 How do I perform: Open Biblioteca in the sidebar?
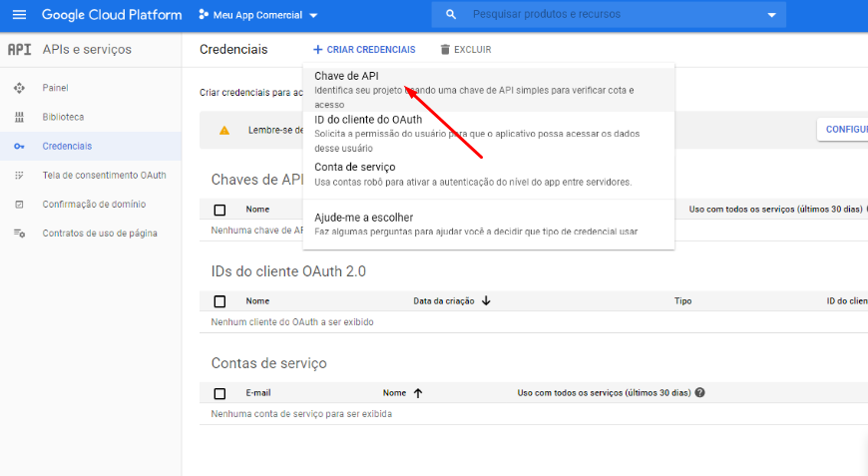(63, 117)
